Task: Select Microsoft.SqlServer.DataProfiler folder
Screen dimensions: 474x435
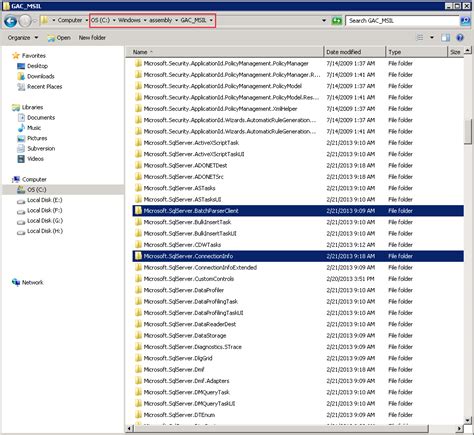Action: coord(298,290)
